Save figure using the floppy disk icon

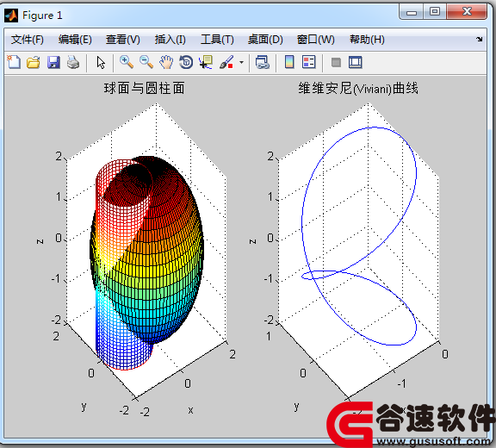pos(53,62)
